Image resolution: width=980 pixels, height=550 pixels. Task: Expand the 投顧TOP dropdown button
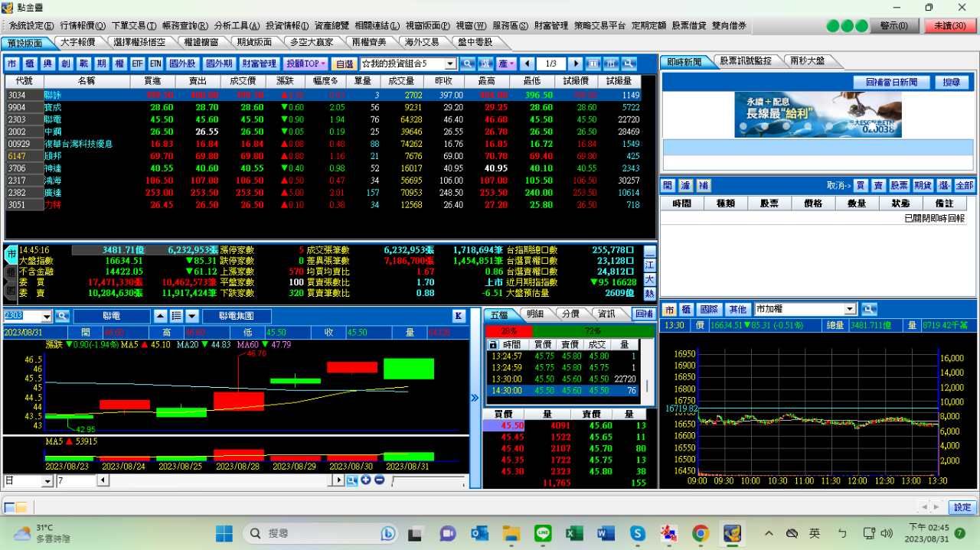tap(305, 63)
